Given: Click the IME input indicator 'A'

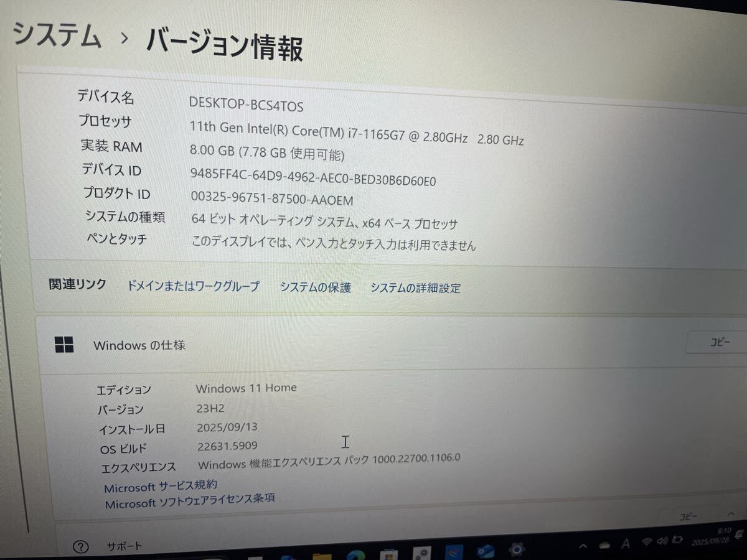Looking at the screenshot, I should point(625,542).
